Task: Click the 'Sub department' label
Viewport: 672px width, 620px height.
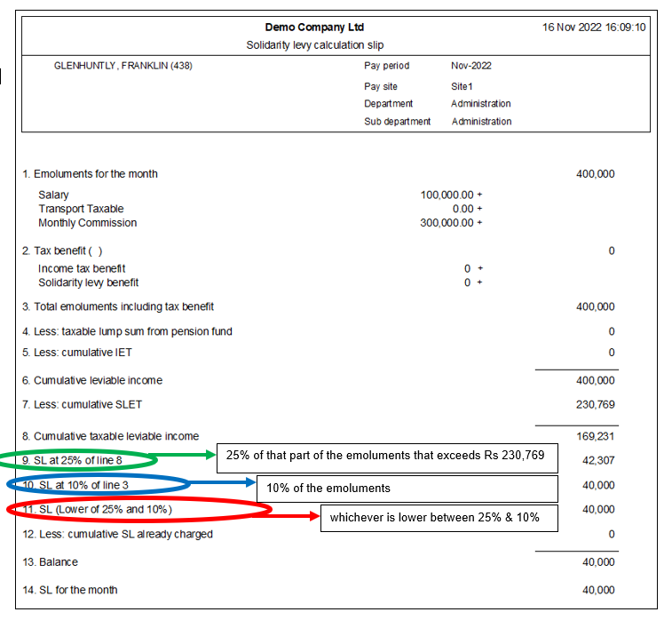Action: [x=398, y=122]
